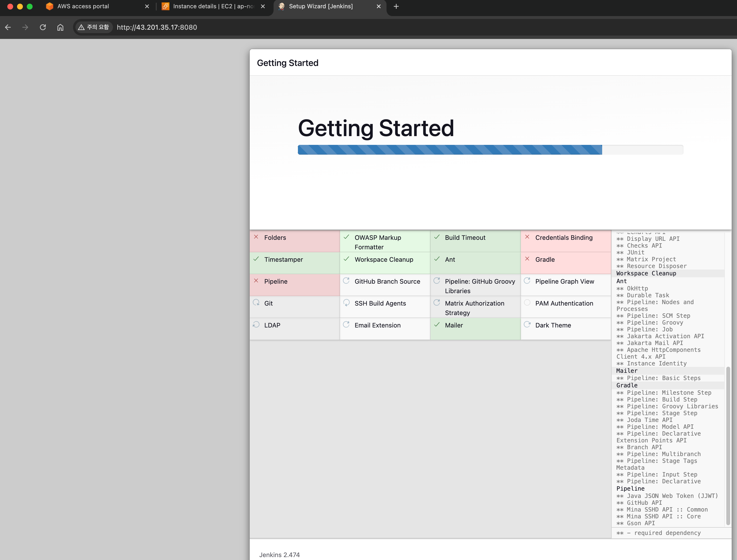Click the PAM Authentication label
The height and width of the screenshot is (560, 737).
(564, 304)
